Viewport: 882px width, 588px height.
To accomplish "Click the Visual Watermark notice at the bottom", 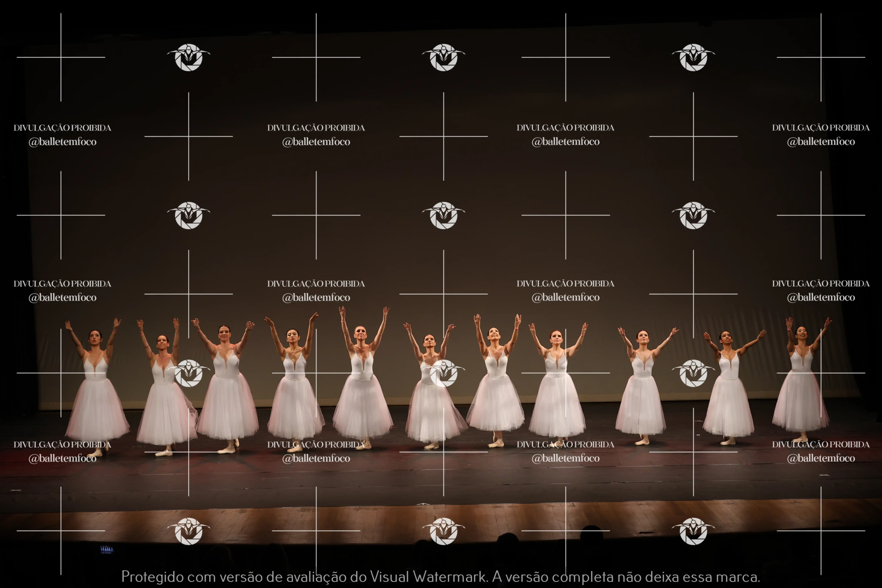I will point(441,576).
